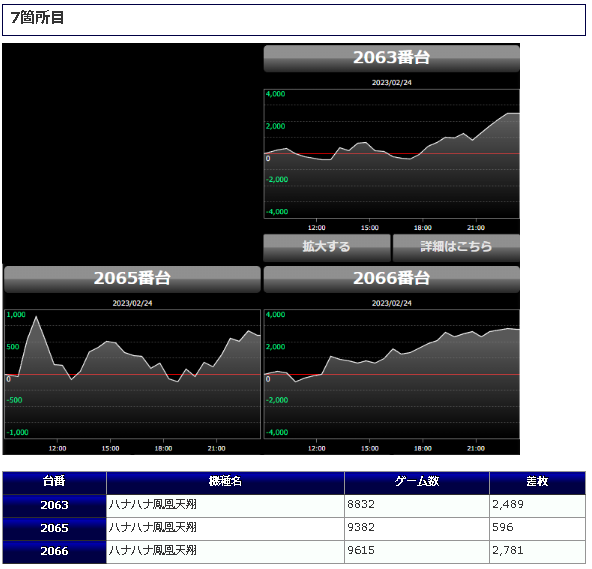Click the ゲーム数 column header

tap(417, 483)
